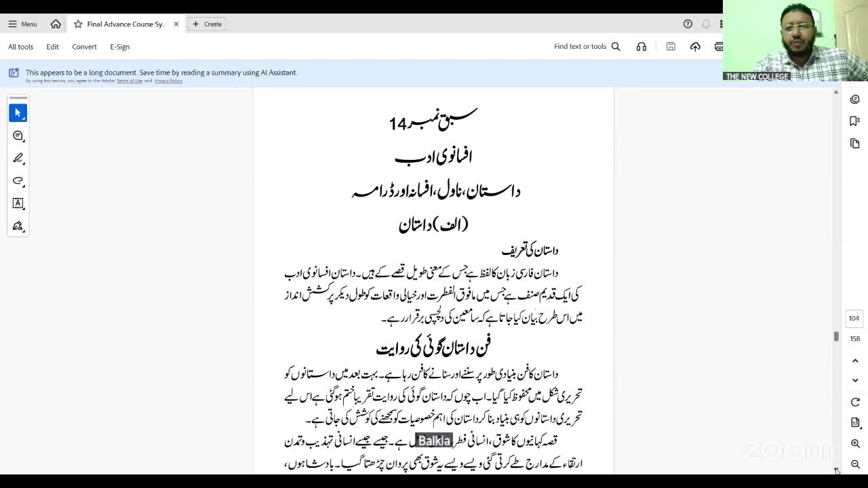
Task: Open the Help question mark icon
Action: pyautogui.click(x=688, y=24)
